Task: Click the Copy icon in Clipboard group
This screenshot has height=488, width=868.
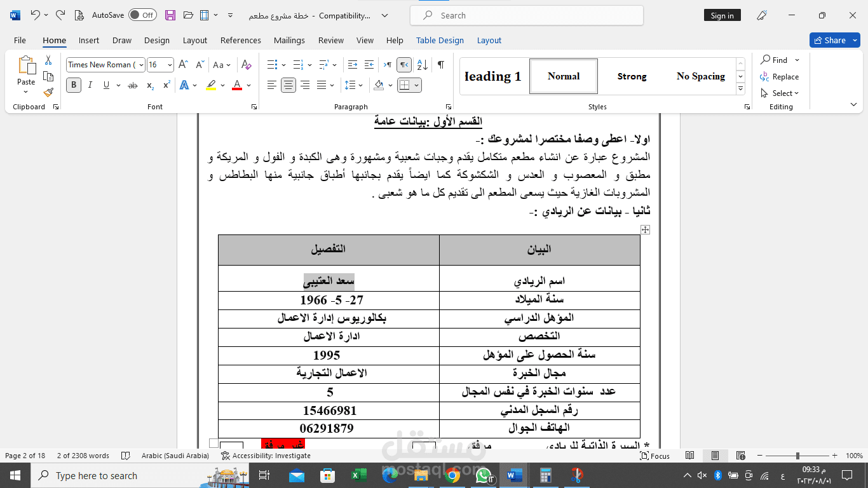Action: coord(48,76)
